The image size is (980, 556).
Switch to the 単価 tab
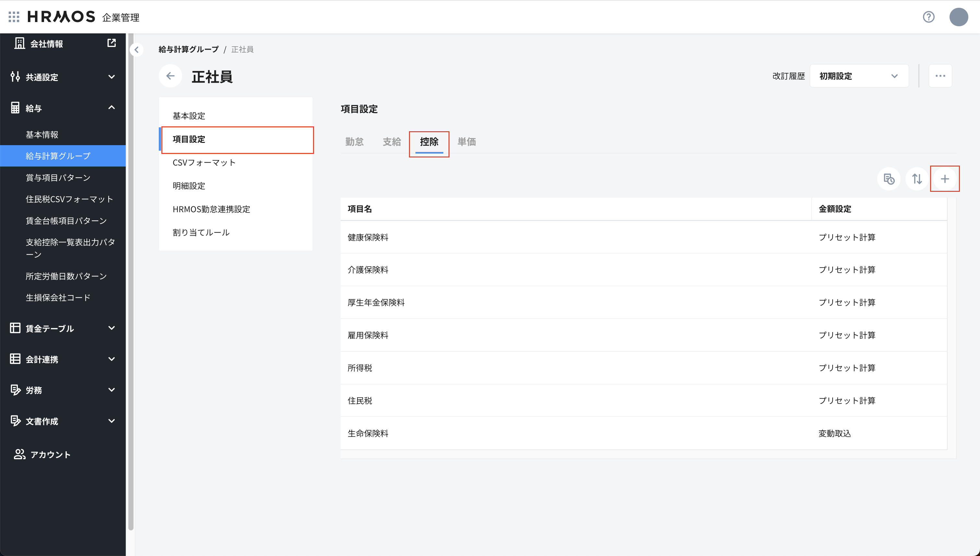466,142
